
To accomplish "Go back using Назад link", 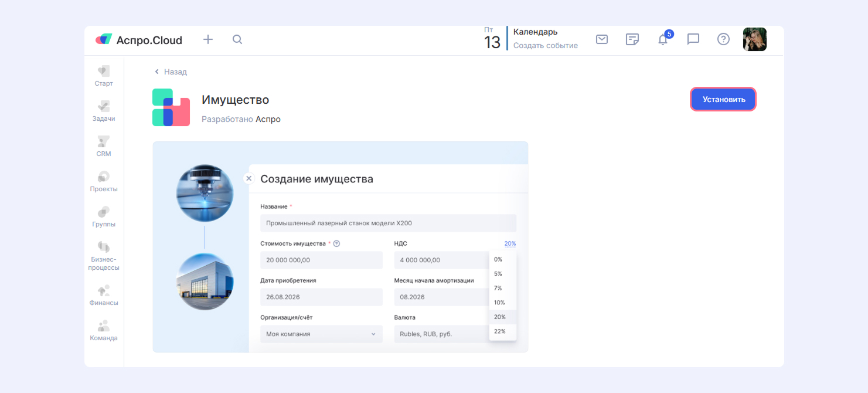I will pos(171,72).
